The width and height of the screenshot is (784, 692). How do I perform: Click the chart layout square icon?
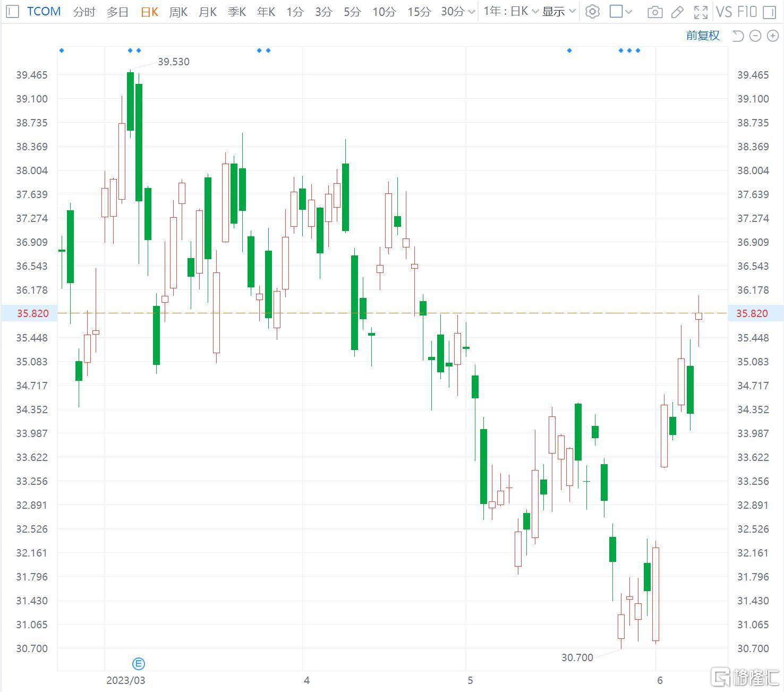[x=616, y=11]
